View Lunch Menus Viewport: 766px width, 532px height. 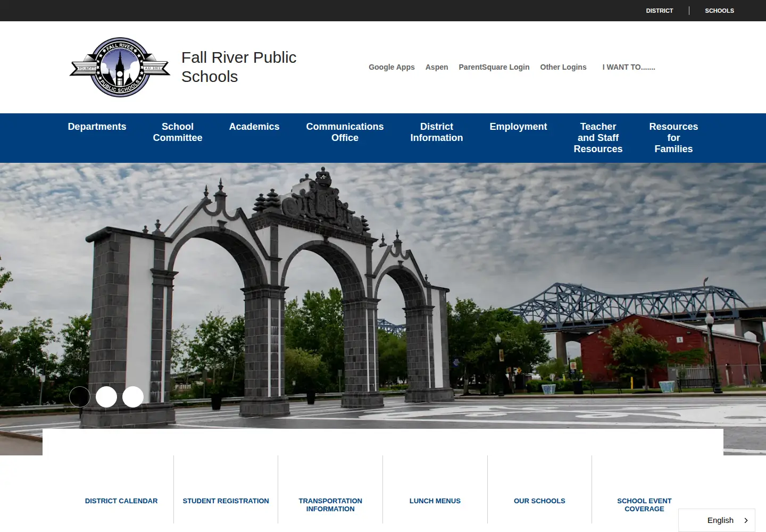(435, 501)
